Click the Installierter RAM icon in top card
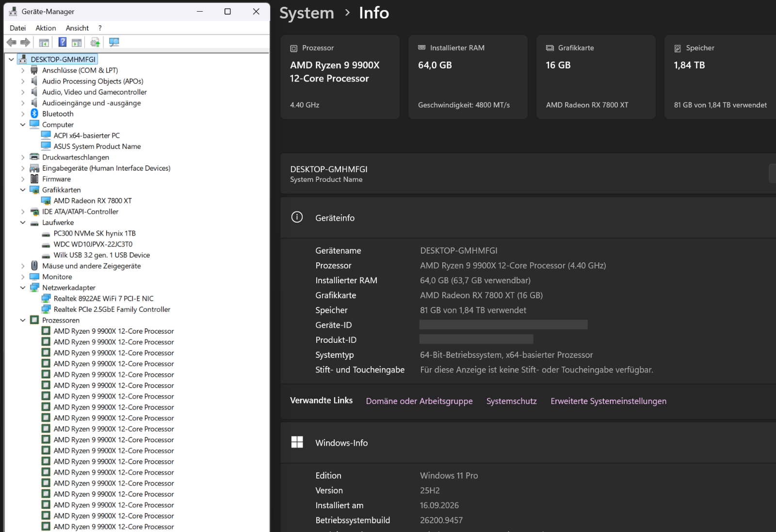Viewport: 776px width, 532px height. (x=421, y=48)
